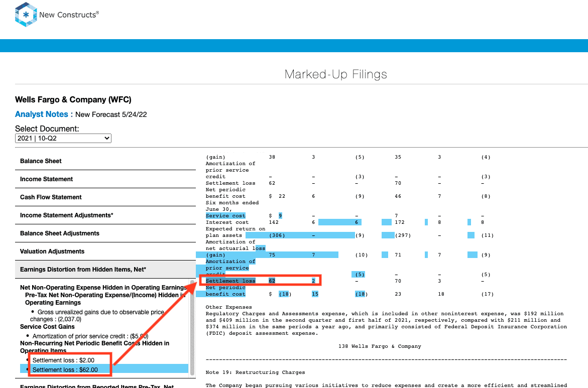588x388 pixels.
Task: Click the highlighted value (306)
Action: 277,235
